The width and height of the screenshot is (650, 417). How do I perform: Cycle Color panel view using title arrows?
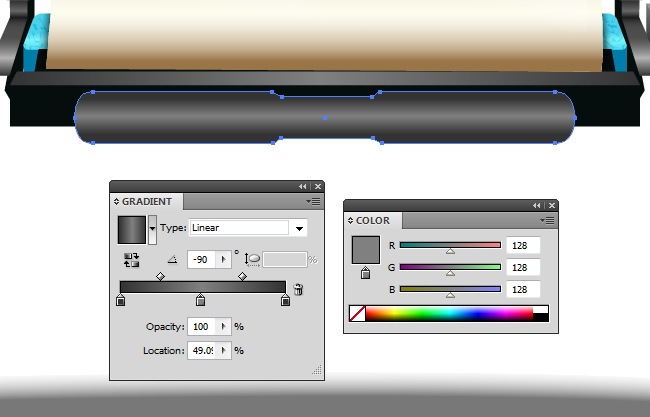350,221
